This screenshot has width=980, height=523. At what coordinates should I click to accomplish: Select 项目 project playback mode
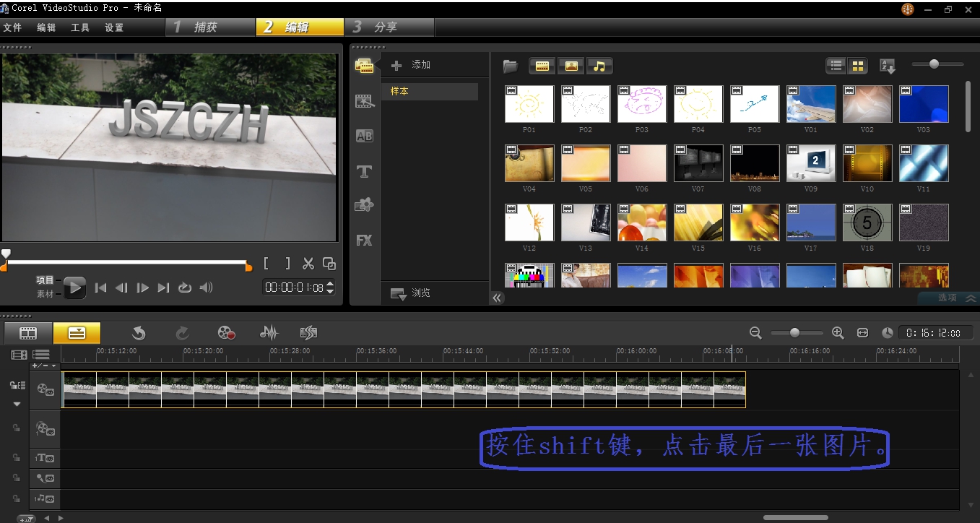point(45,280)
